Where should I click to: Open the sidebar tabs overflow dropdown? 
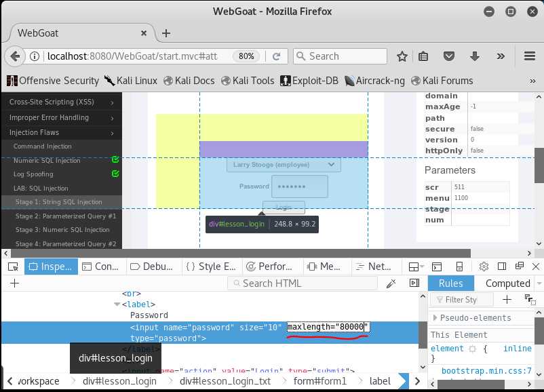[x=539, y=283]
